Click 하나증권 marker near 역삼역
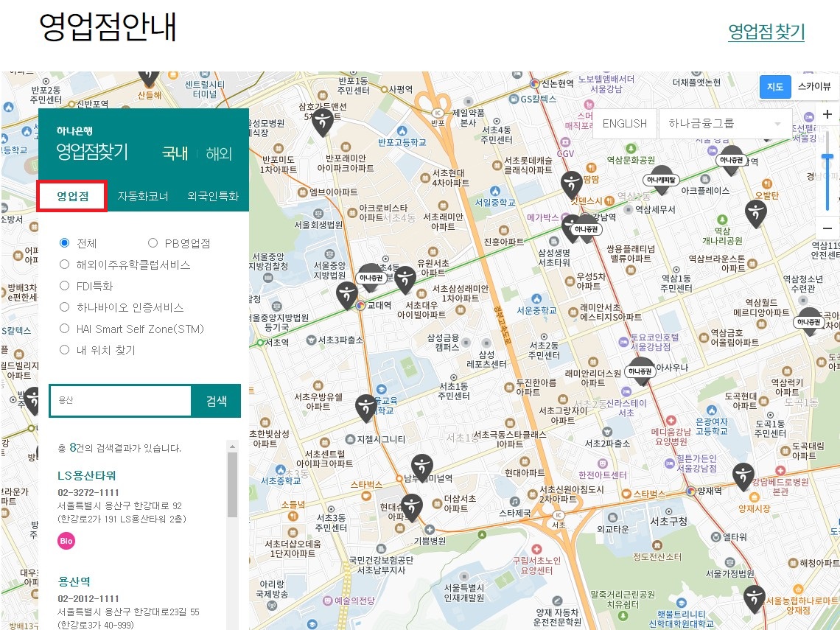 click(x=731, y=159)
